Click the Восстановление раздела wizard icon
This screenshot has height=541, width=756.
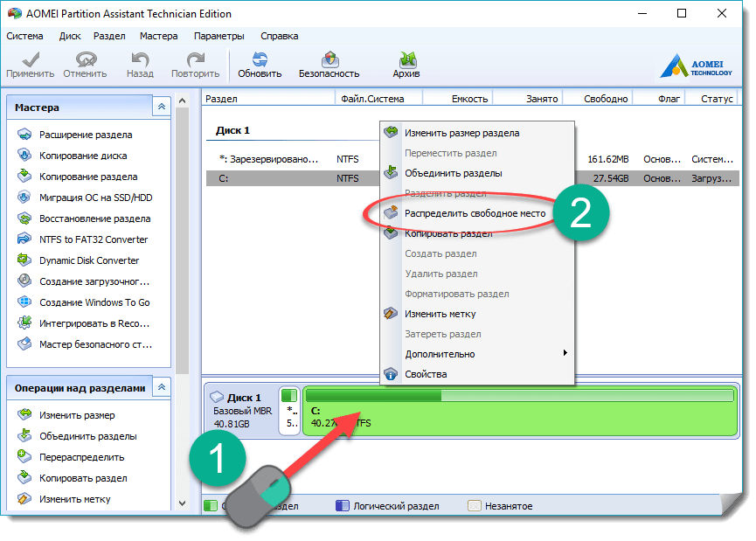[x=24, y=218]
